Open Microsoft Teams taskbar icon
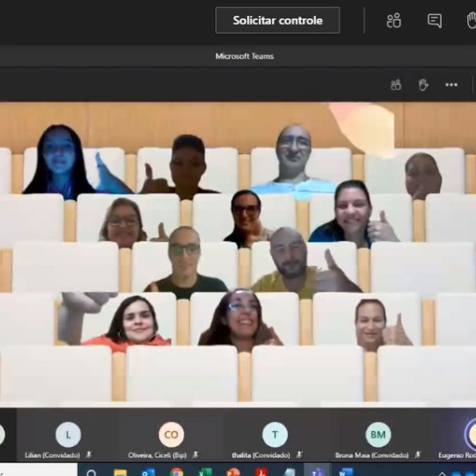Screen dimensions: 476x476 pos(316,472)
